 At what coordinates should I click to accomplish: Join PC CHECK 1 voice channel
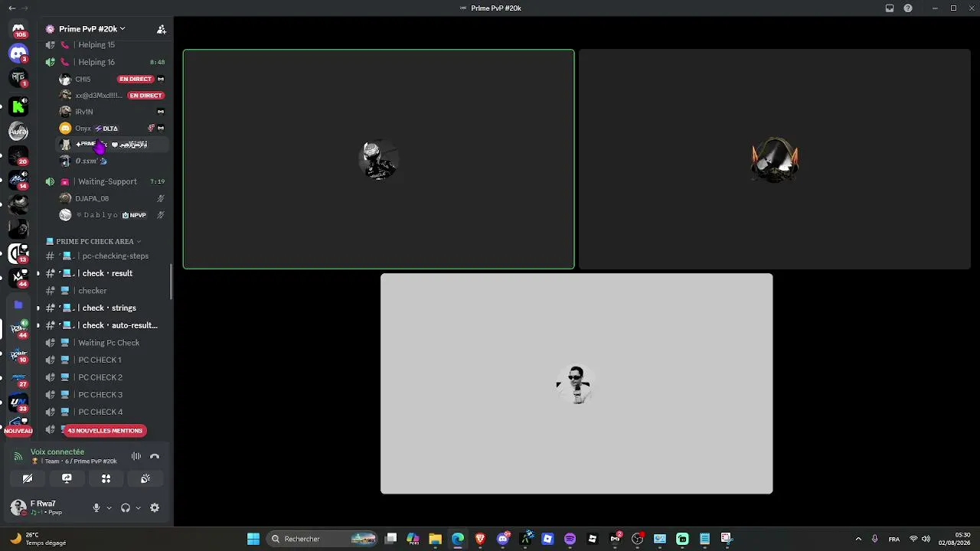pos(106,360)
